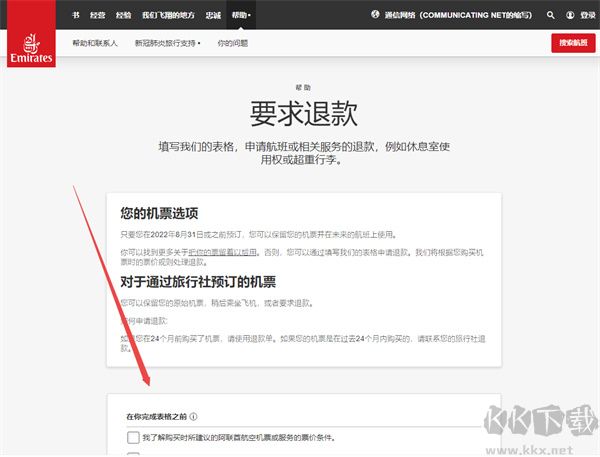Select the 经验 menu item

point(123,15)
